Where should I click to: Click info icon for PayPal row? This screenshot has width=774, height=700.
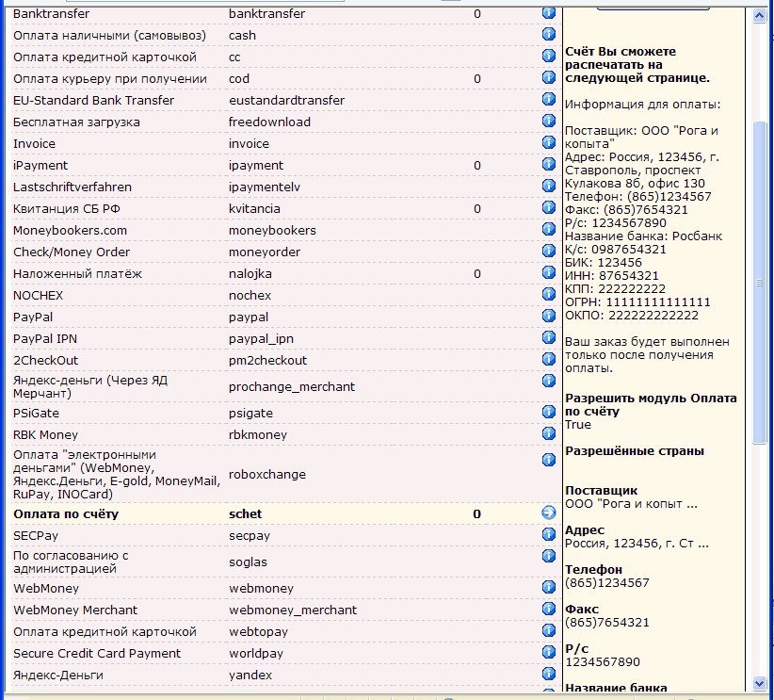click(548, 316)
